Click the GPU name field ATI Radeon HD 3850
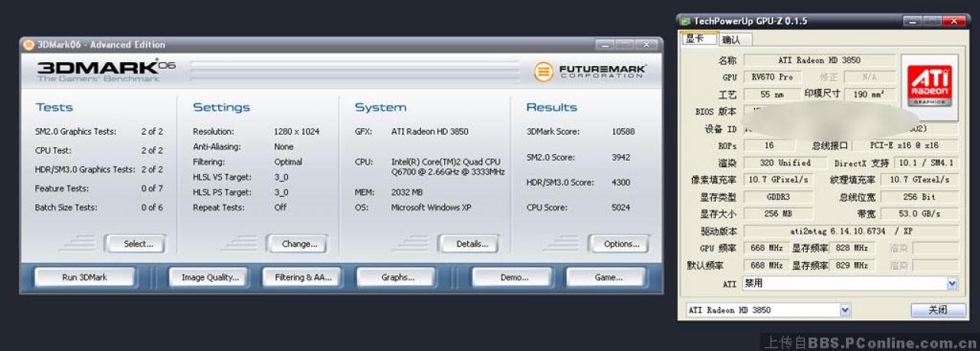The image size is (980, 351). coord(819,60)
